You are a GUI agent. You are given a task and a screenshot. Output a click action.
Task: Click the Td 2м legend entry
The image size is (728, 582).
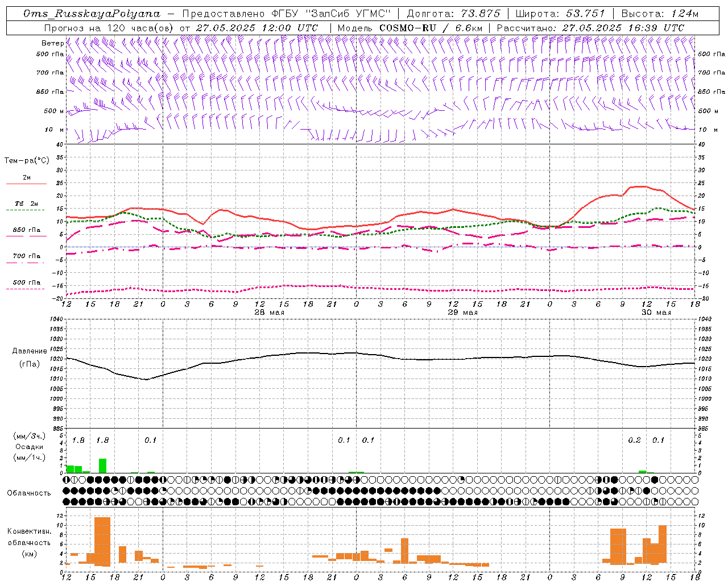(26, 203)
